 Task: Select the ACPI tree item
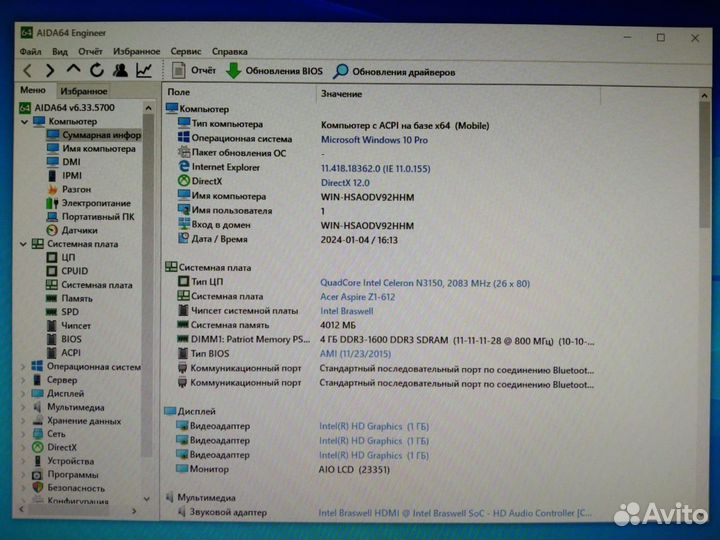tap(64, 353)
